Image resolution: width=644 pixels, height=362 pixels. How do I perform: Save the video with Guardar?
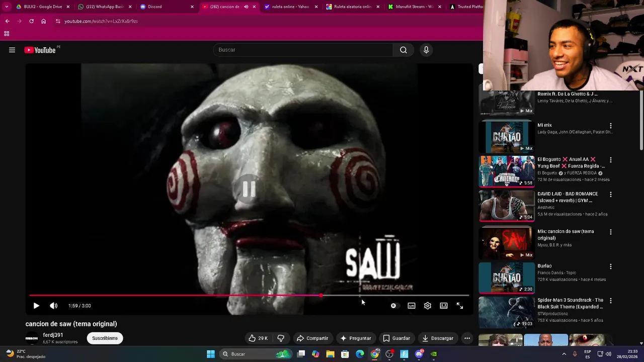(x=396, y=338)
